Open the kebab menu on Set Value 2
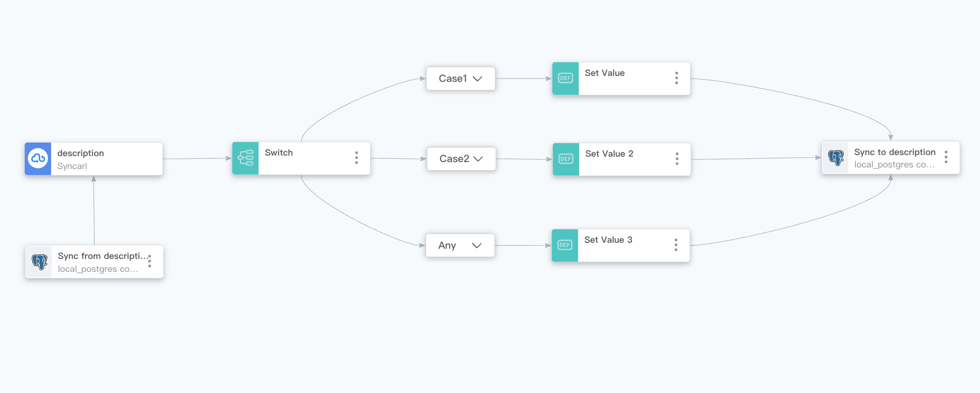980x393 pixels. point(676,159)
